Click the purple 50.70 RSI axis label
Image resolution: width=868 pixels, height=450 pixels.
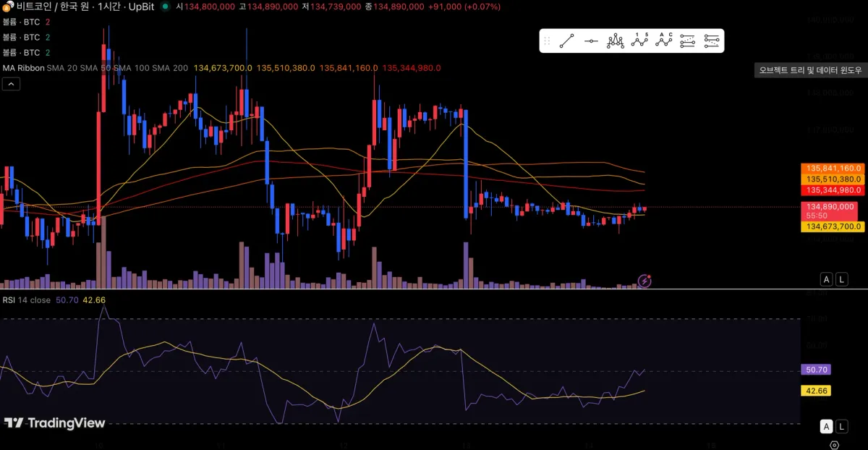point(816,370)
